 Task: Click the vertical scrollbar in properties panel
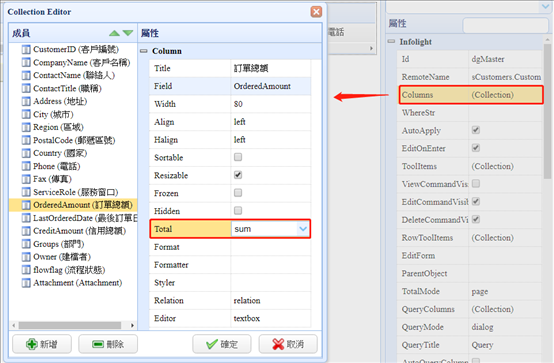coord(547,110)
